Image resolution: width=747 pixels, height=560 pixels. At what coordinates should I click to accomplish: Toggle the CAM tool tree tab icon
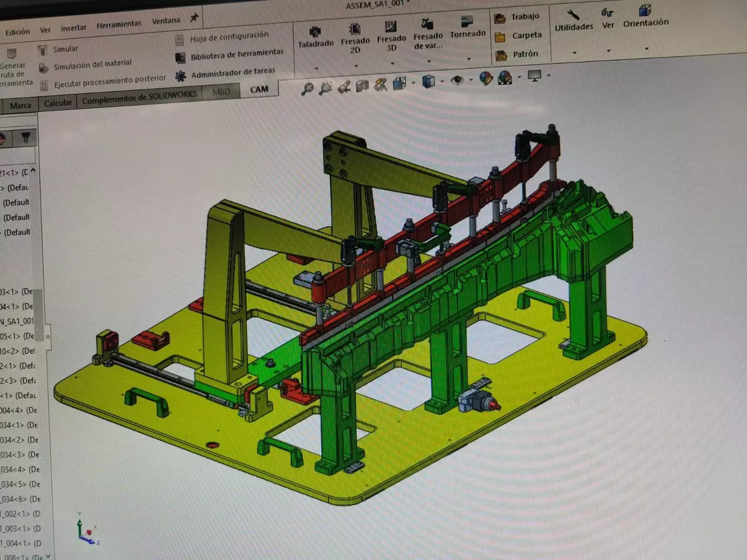coord(25,138)
